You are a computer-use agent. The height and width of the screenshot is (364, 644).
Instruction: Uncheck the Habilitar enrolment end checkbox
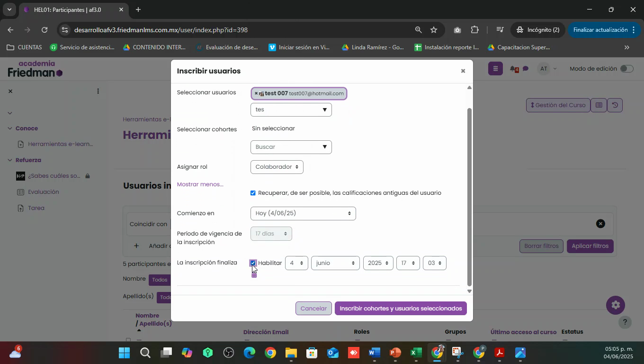[253, 263]
